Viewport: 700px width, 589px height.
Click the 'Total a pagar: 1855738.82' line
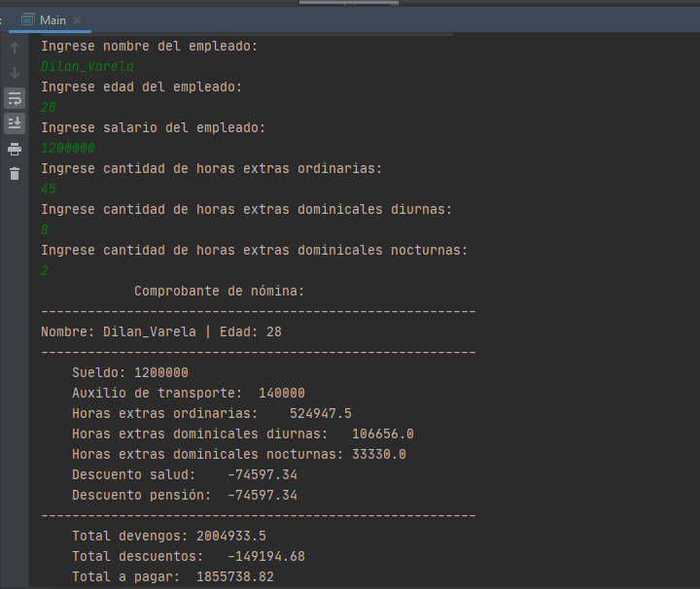[x=172, y=576]
